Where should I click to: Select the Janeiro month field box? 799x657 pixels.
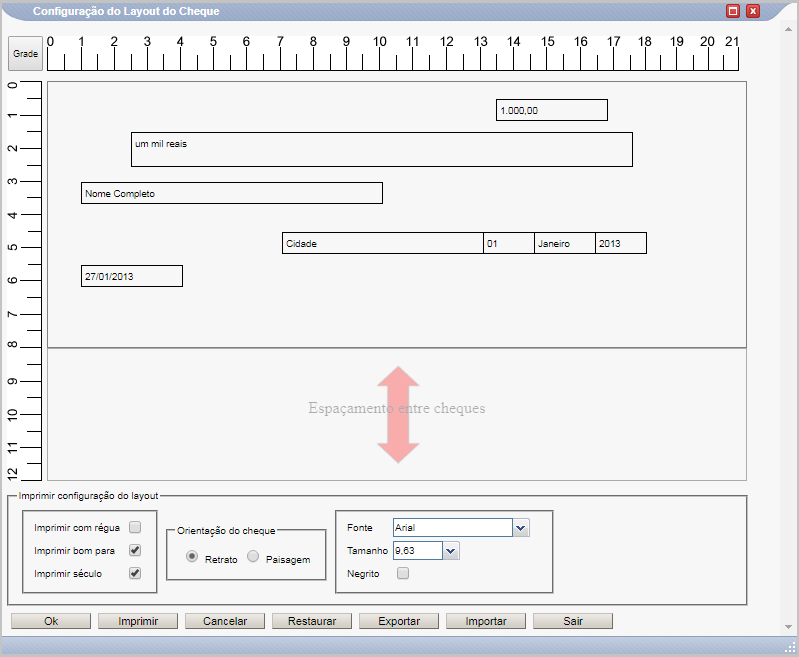(565, 243)
